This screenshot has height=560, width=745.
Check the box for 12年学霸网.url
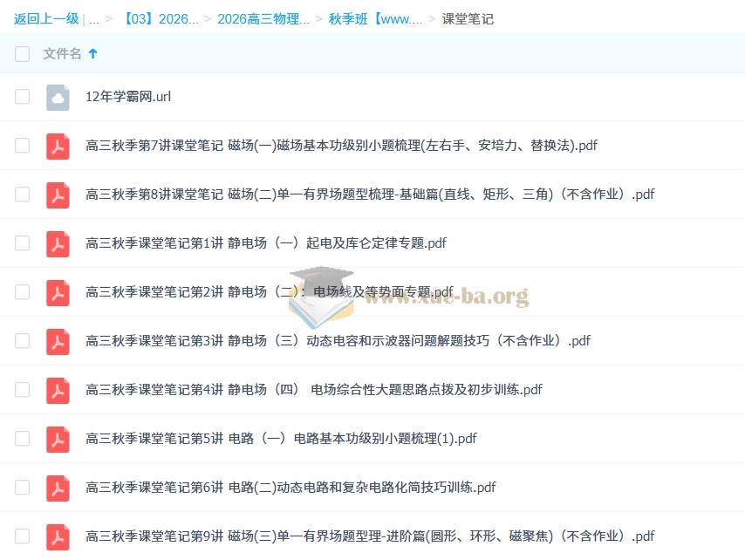[x=22, y=97]
